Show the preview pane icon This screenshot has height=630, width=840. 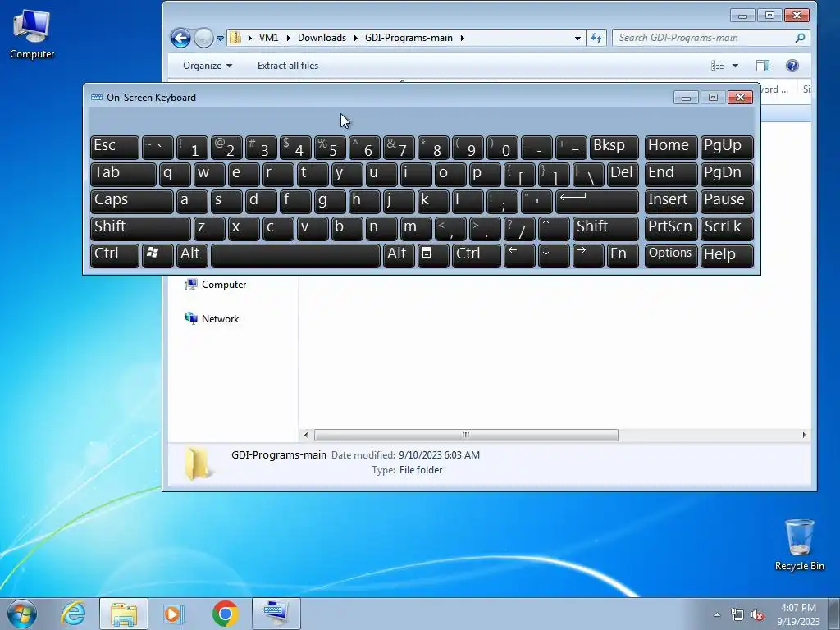763,66
